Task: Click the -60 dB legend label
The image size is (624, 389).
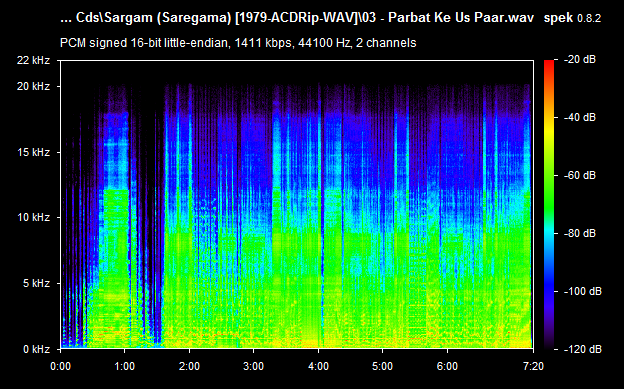Action: coord(580,175)
